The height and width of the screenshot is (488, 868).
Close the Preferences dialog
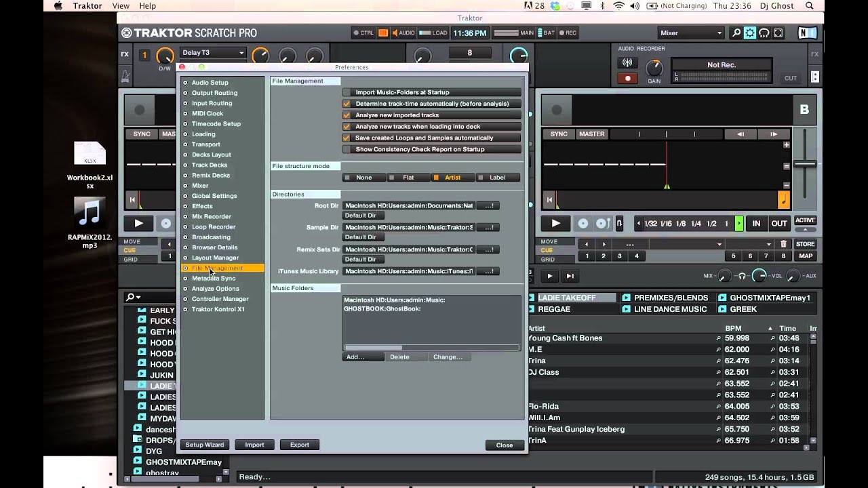505,445
